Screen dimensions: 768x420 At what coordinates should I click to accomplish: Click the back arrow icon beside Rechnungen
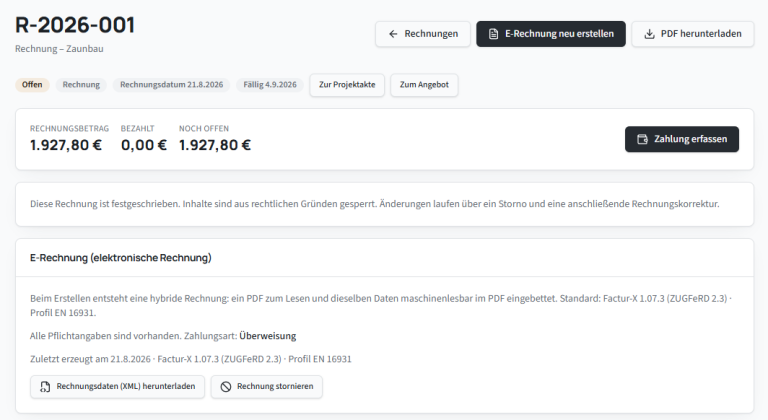coord(393,34)
